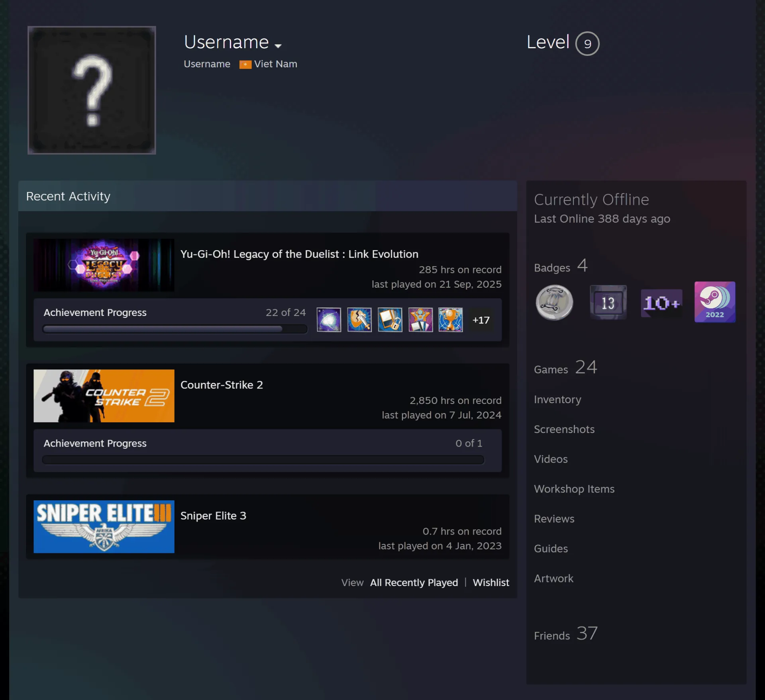This screenshot has height=700, width=765.
Task: Click the Yu-Gi-Oh! achievement progress bar
Action: pos(175,329)
